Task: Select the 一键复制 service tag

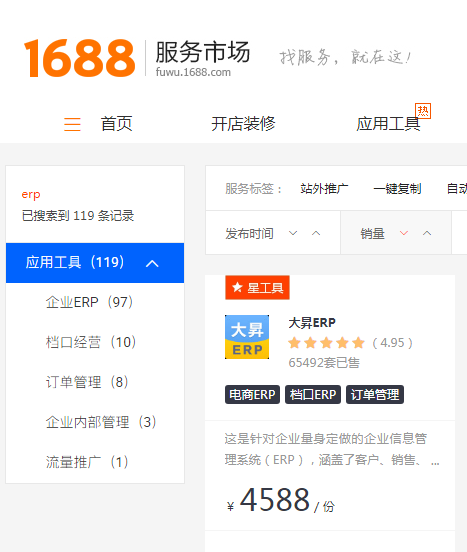Action: coord(397,189)
